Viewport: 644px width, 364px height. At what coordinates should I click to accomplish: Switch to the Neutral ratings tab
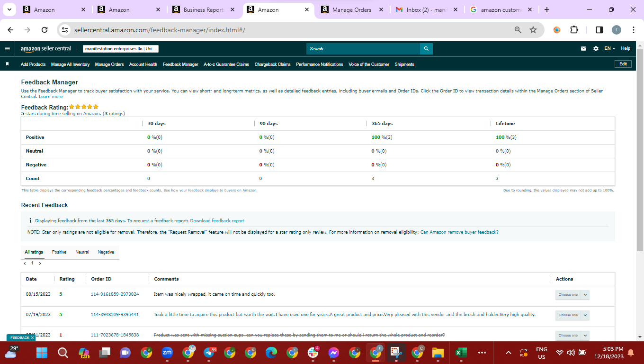(x=82, y=252)
